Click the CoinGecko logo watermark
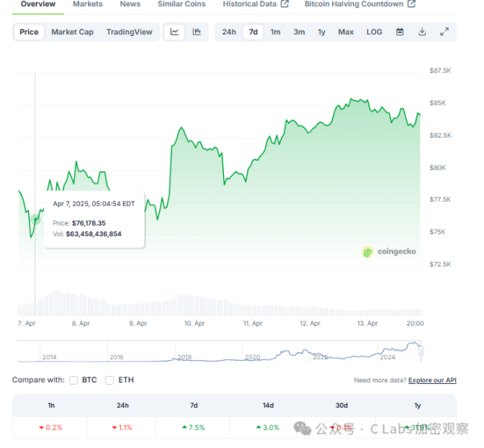This screenshot has height=448, width=484. tap(390, 252)
